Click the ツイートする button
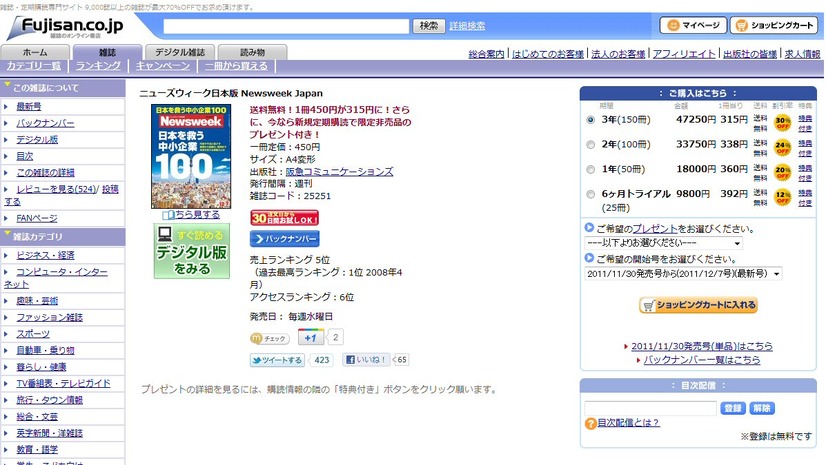The image size is (826, 465). click(277, 360)
